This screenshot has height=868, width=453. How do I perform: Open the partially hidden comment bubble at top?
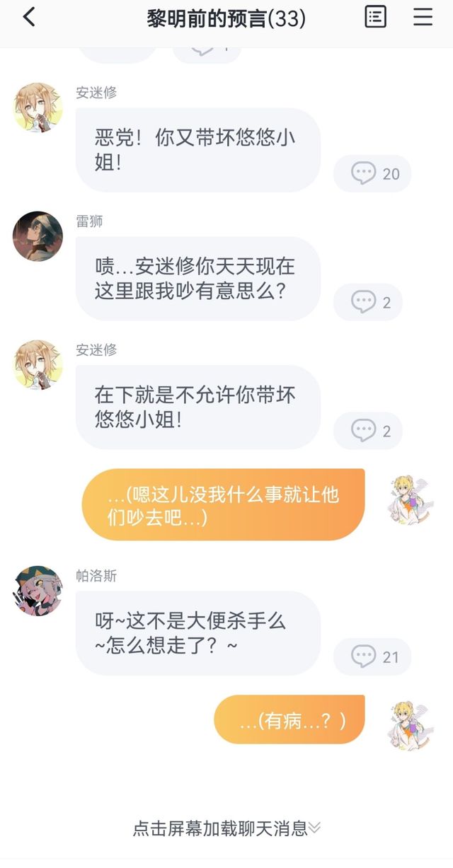click(x=207, y=53)
